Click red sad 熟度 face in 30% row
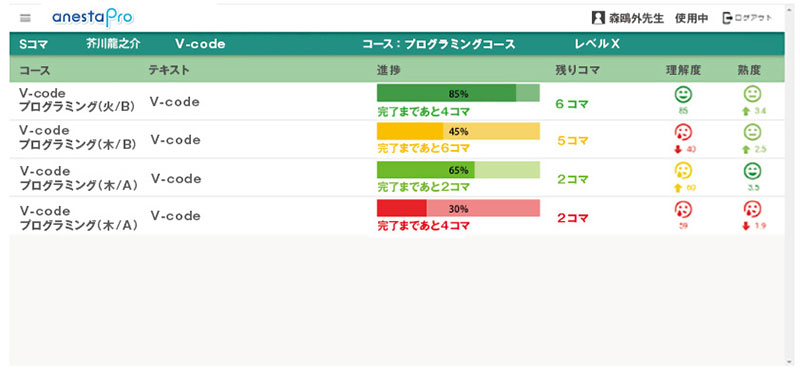Viewport: 800px width, 371px height. pyautogui.click(x=753, y=209)
